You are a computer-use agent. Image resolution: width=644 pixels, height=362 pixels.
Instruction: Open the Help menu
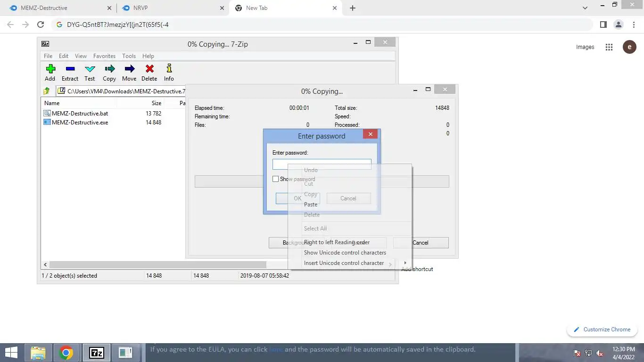148,56
